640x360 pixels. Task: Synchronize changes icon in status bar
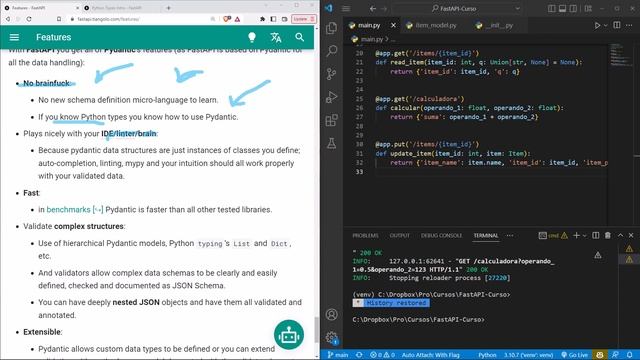[359, 355]
